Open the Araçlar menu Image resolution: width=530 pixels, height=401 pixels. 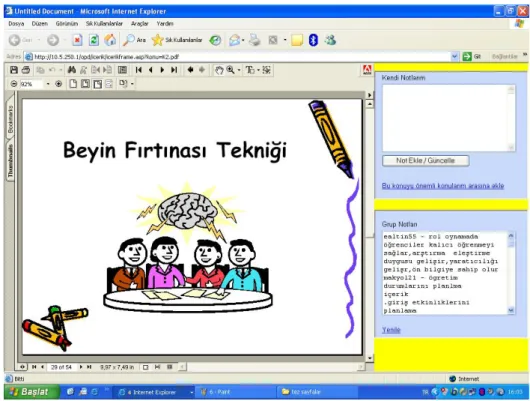[x=140, y=24]
